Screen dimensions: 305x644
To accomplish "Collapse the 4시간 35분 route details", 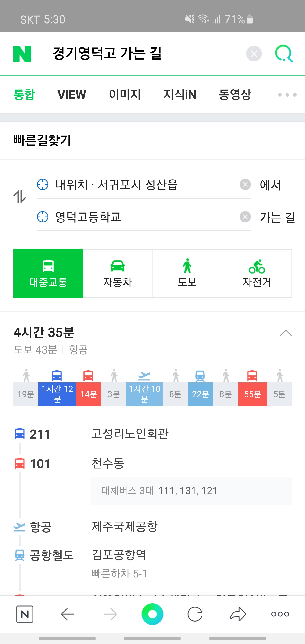I will 286,333.
